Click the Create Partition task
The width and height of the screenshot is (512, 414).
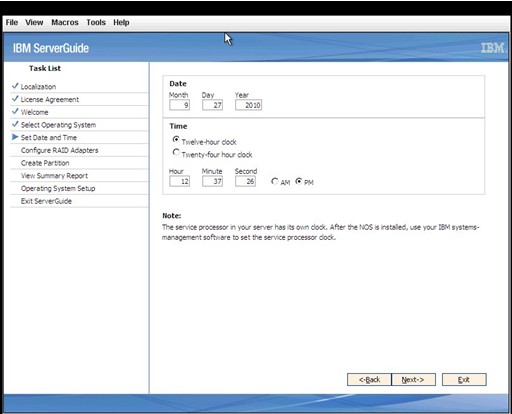pyautogui.click(x=45, y=163)
